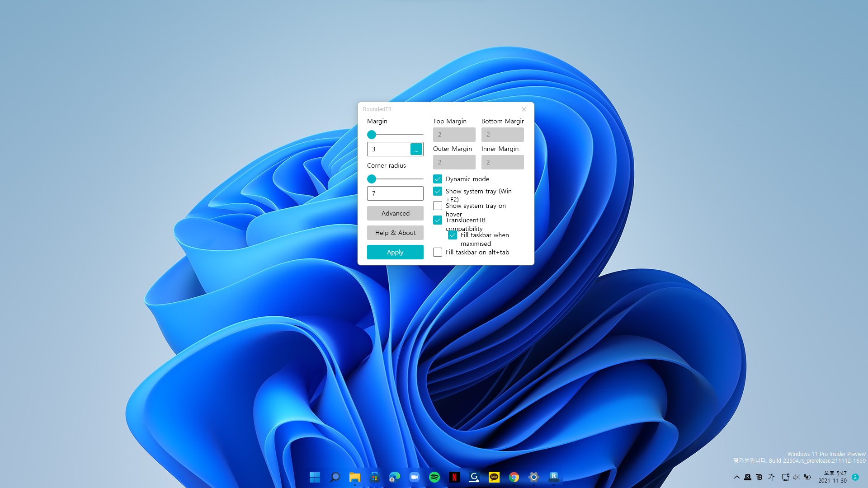The width and height of the screenshot is (868, 488).
Task: Enable Show system tray on hover
Action: [438, 206]
